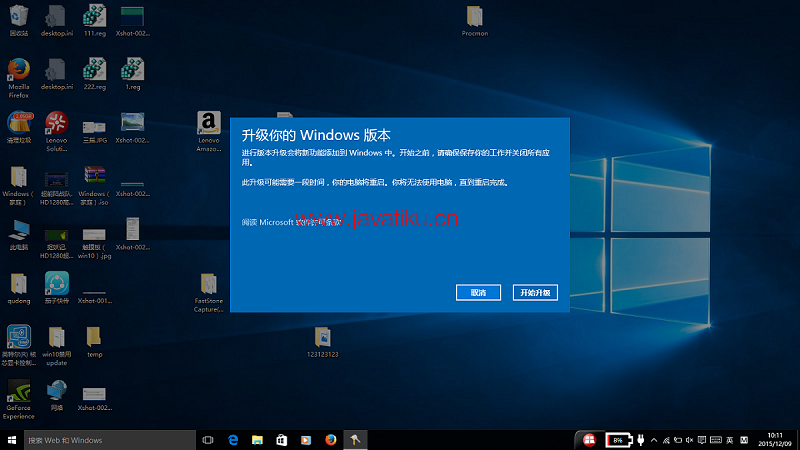Launch Lenovo Solution Center shortcut
This screenshot has width=800, height=450.
pos(57,132)
